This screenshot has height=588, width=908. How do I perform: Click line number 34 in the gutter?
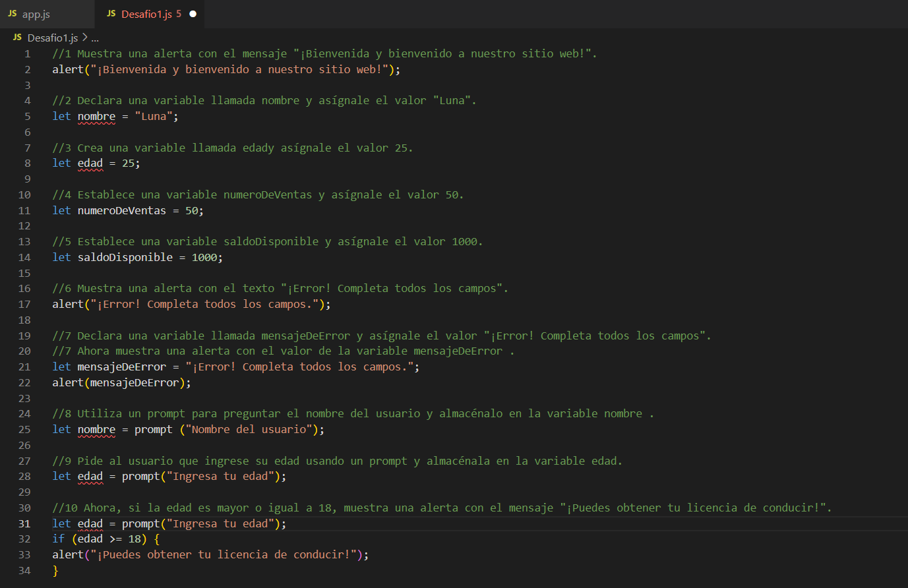tap(24, 571)
